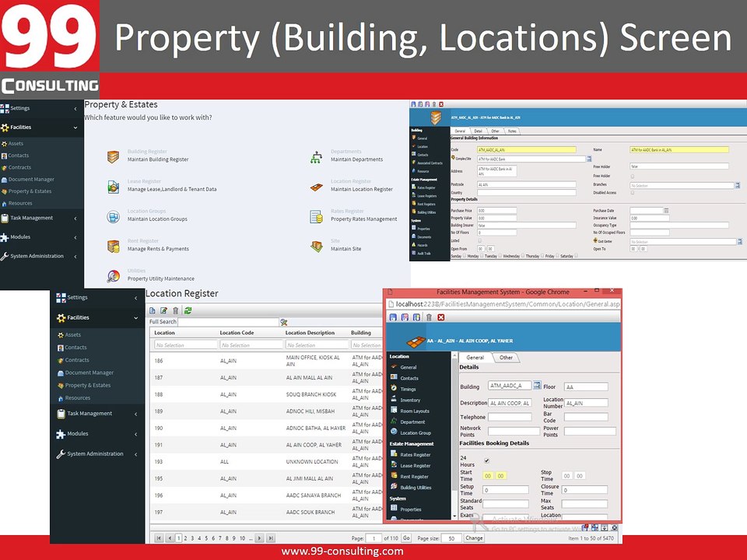Screen dimensions: 747x560
Task: Open the Rent Register feature icon
Action: 113,247
